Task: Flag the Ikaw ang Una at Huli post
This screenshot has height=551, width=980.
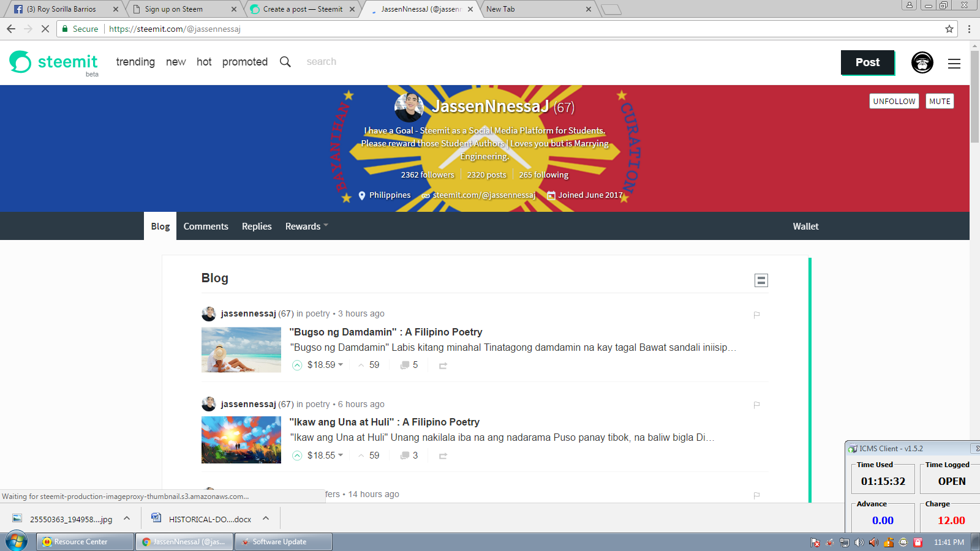Action: tap(756, 405)
